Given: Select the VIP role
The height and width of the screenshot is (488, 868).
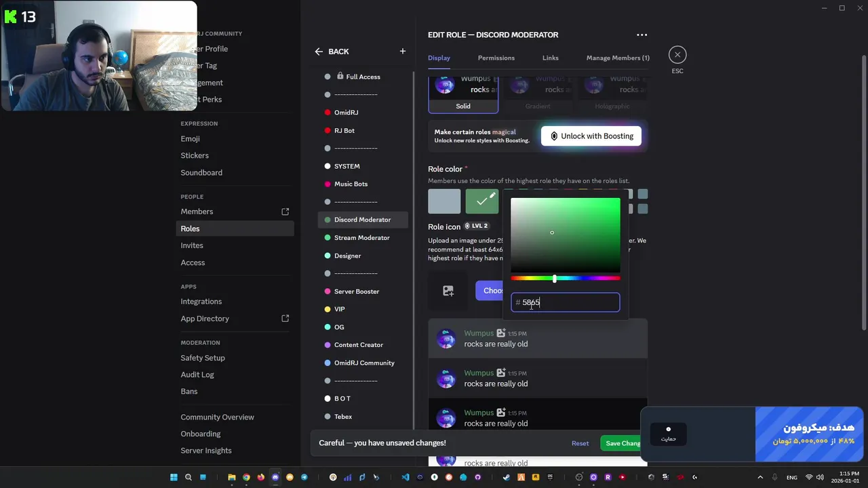Looking at the screenshot, I should tap(363, 309).
